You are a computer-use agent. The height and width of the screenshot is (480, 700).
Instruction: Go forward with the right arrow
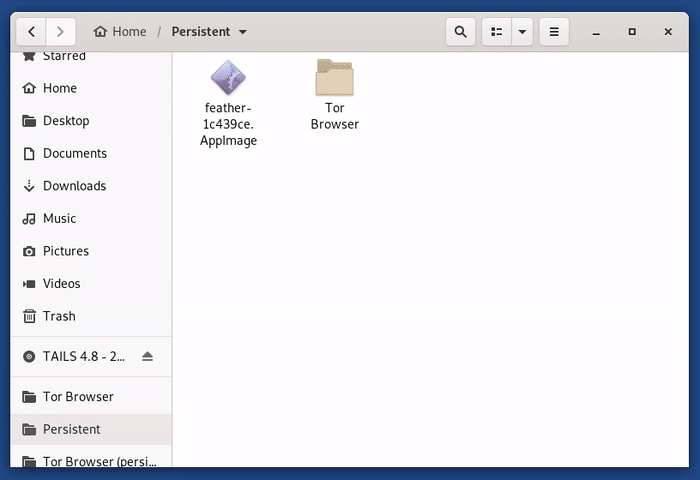point(60,32)
